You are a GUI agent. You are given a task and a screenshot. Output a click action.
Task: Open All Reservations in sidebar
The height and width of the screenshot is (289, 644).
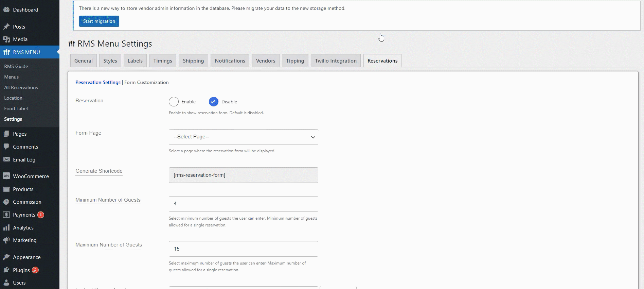pos(21,87)
